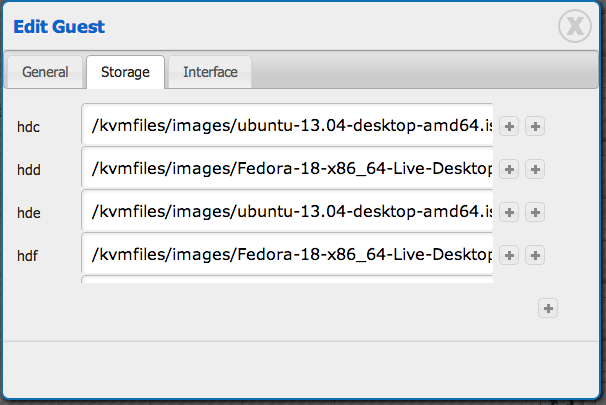Click into the hdf Fedora path field
The width and height of the screenshot is (606, 405).
point(288,255)
